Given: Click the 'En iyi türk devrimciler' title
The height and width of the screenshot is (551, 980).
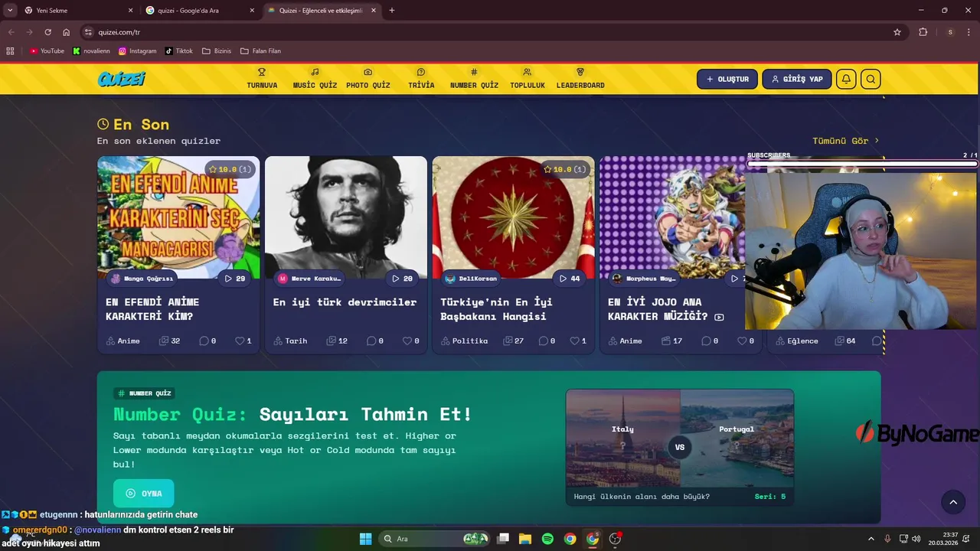Looking at the screenshot, I should tap(345, 302).
